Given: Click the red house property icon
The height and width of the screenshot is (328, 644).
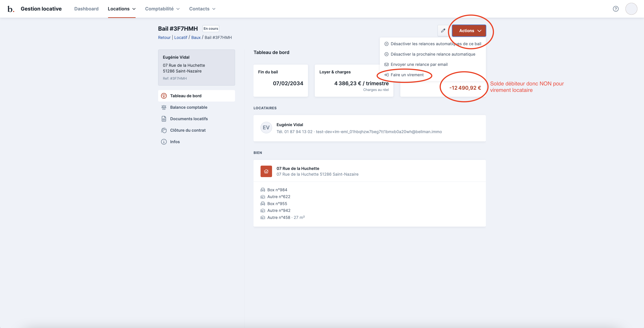Looking at the screenshot, I should tap(266, 171).
